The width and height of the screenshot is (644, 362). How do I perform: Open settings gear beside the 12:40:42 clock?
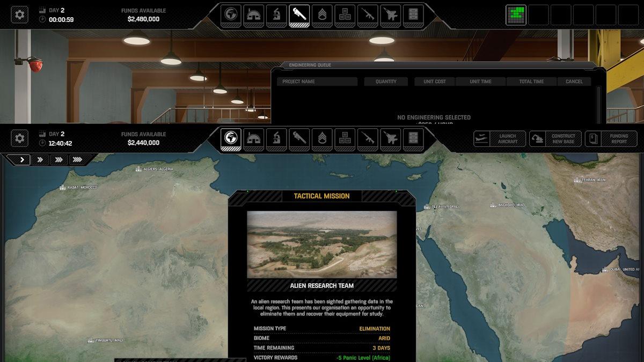[20, 139]
